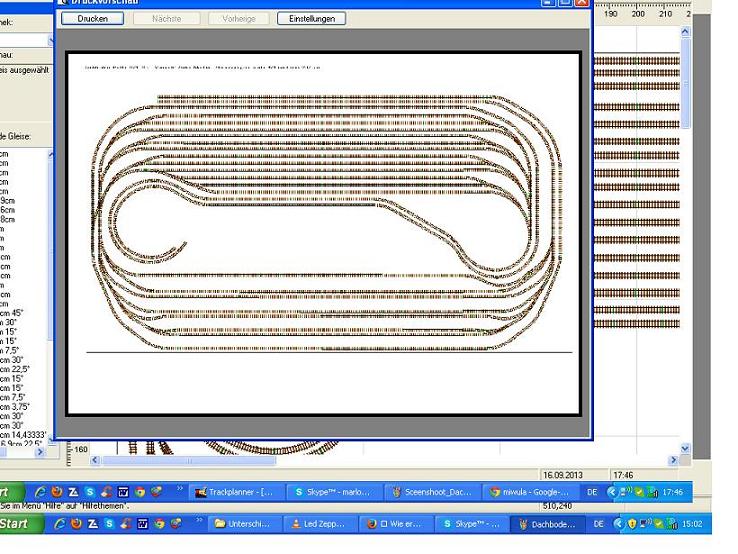Switch to Trackplanner in inner taskbar
Screen dimensions: 738x554
coord(236,492)
